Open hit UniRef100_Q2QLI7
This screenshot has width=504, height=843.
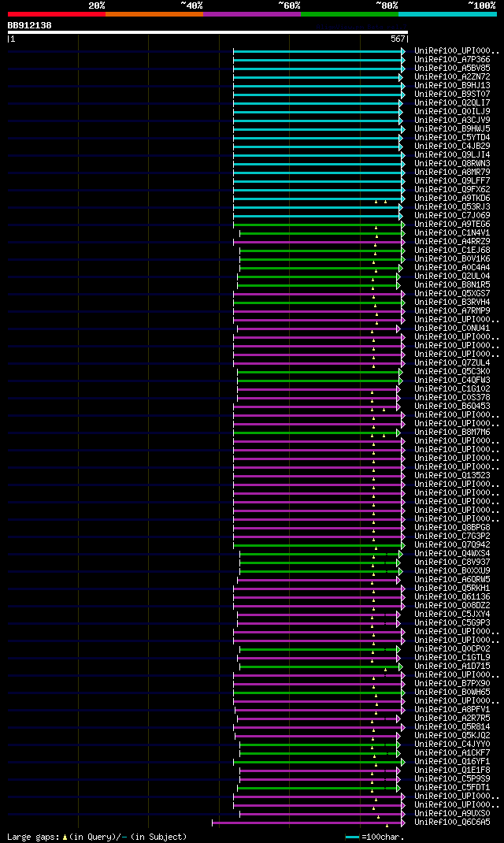[452, 102]
